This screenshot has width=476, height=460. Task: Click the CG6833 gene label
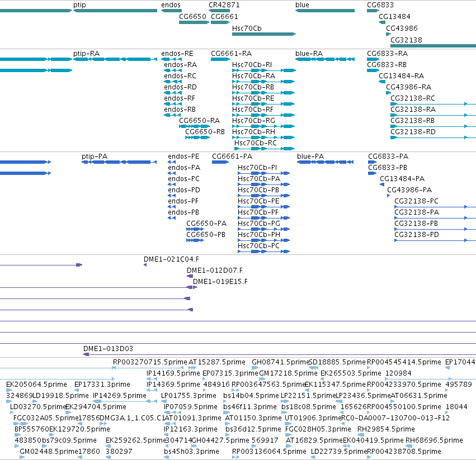380,5
